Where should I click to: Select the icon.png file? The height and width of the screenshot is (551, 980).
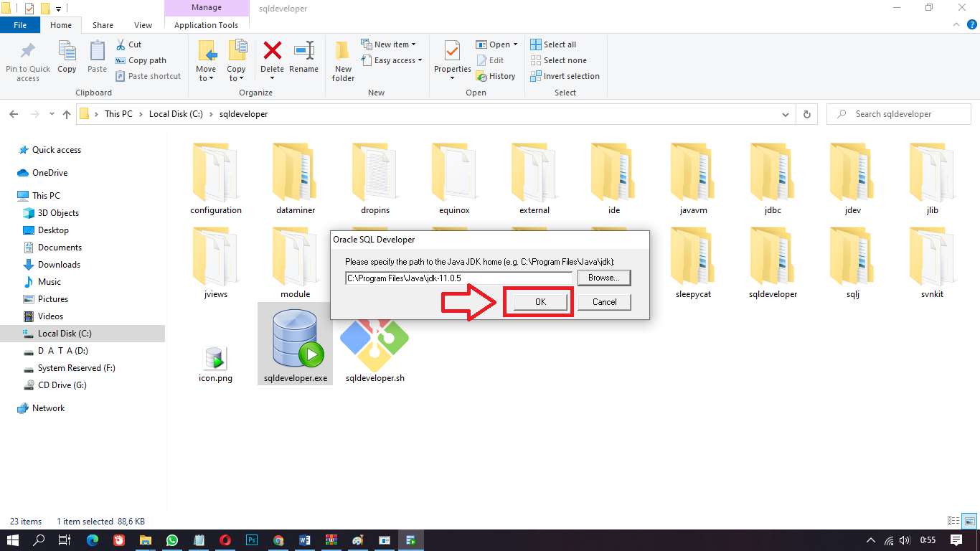(215, 364)
